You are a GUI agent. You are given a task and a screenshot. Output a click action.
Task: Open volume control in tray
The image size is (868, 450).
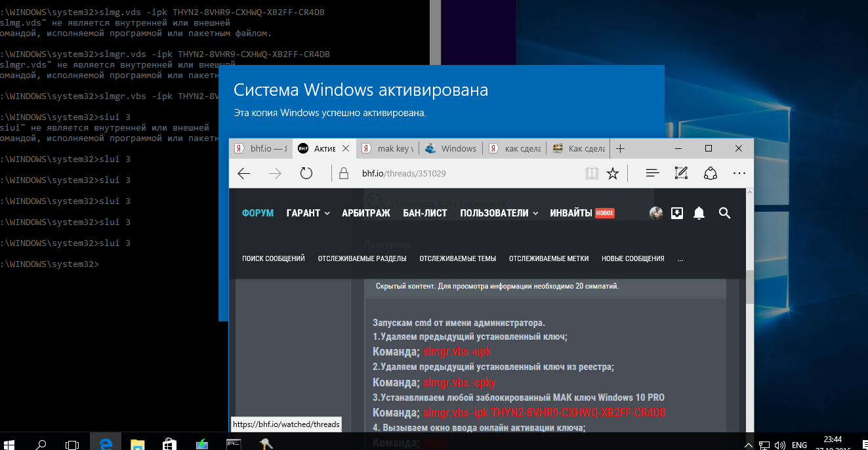coord(781,445)
